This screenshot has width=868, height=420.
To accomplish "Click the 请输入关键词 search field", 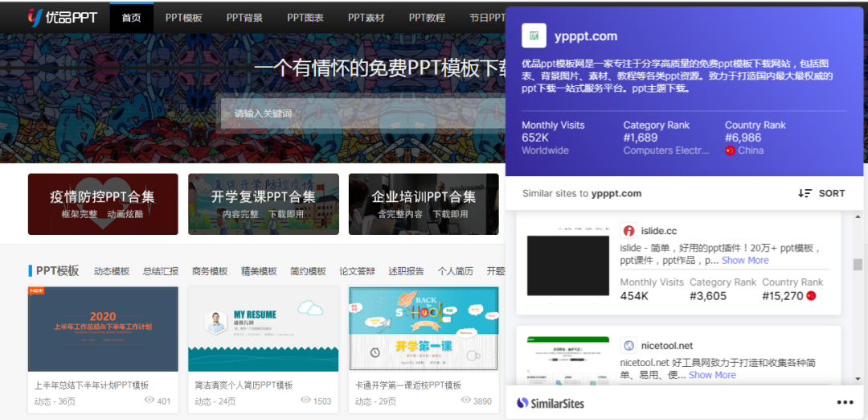I will click(363, 113).
